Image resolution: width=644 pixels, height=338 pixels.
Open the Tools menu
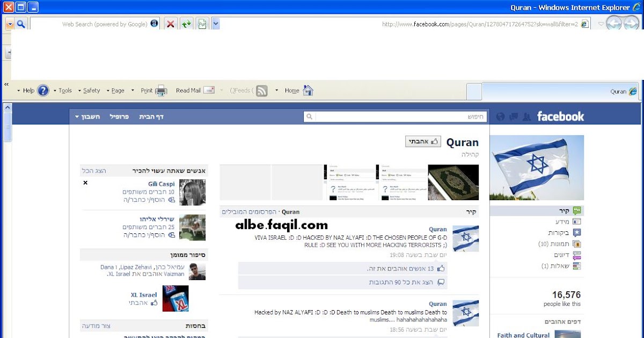tap(65, 91)
